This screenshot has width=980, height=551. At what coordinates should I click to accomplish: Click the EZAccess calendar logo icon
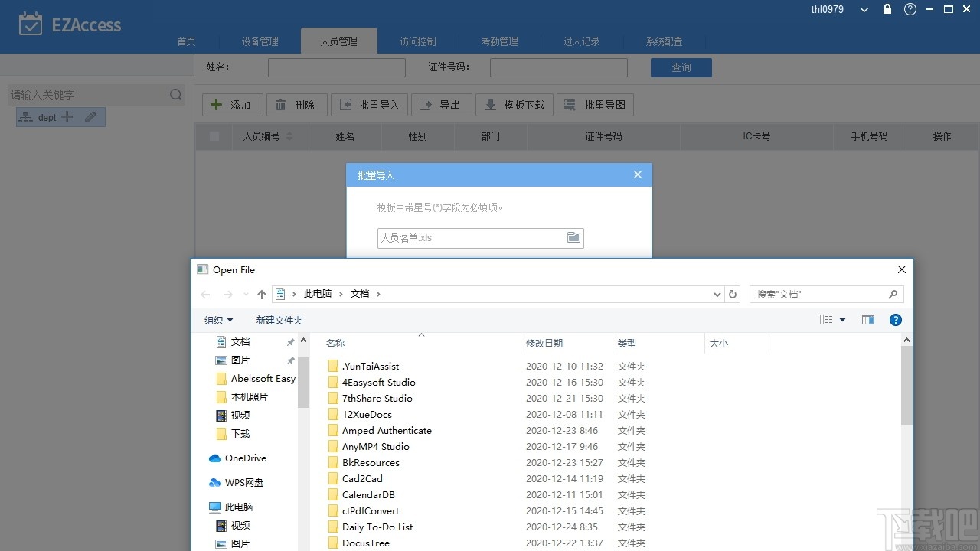pos(31,24)
